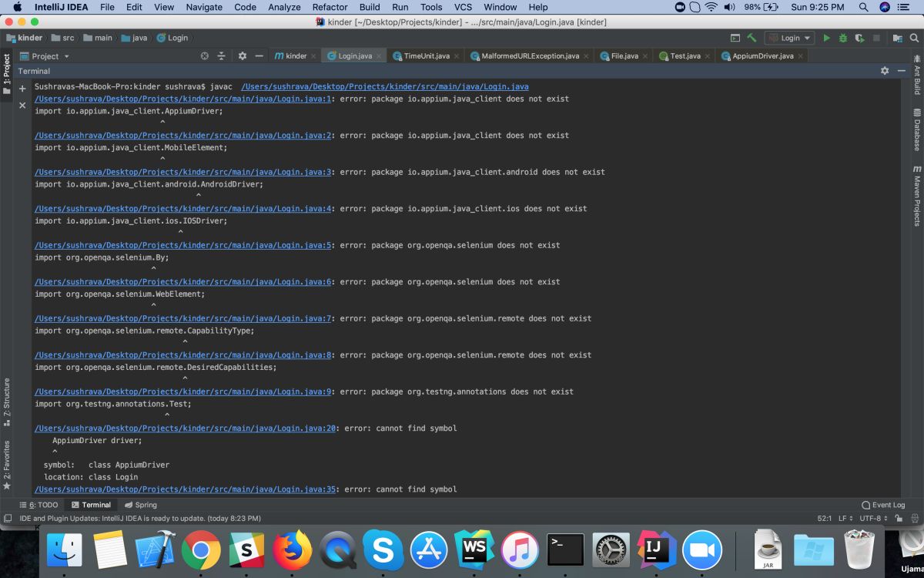Open the 2: Favorites side tab

6,465
